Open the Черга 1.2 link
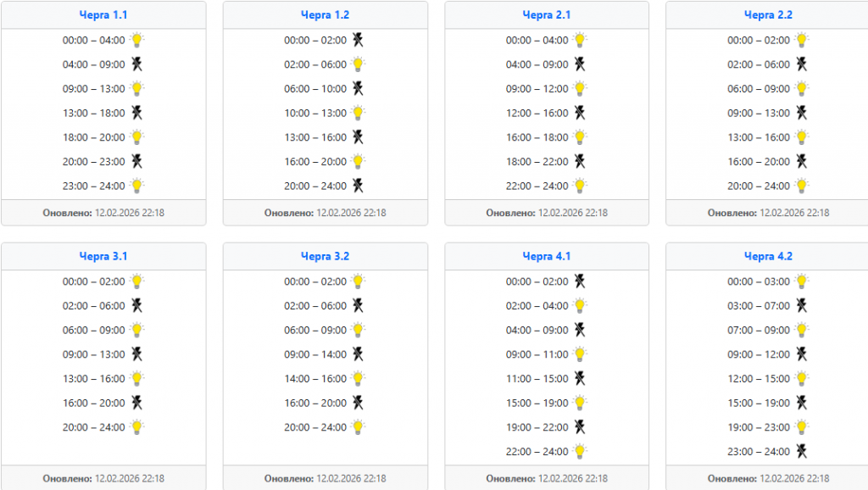Screen dimensions: 868x490 coord(325,15)
